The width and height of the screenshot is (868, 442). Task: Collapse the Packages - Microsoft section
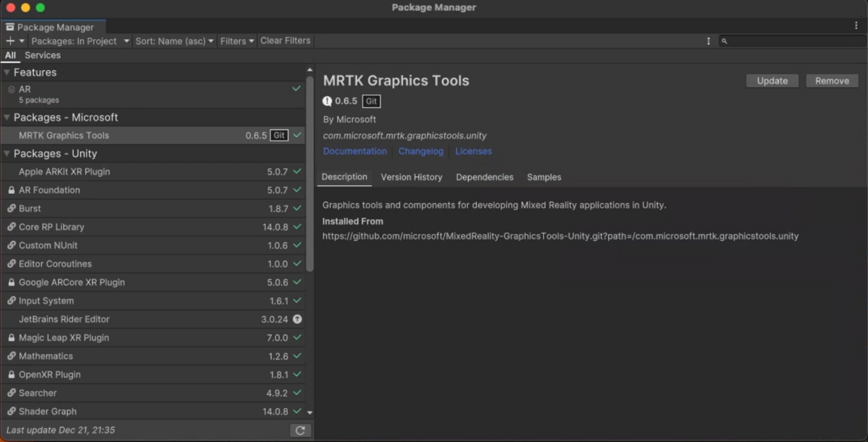tap(7, 117)
